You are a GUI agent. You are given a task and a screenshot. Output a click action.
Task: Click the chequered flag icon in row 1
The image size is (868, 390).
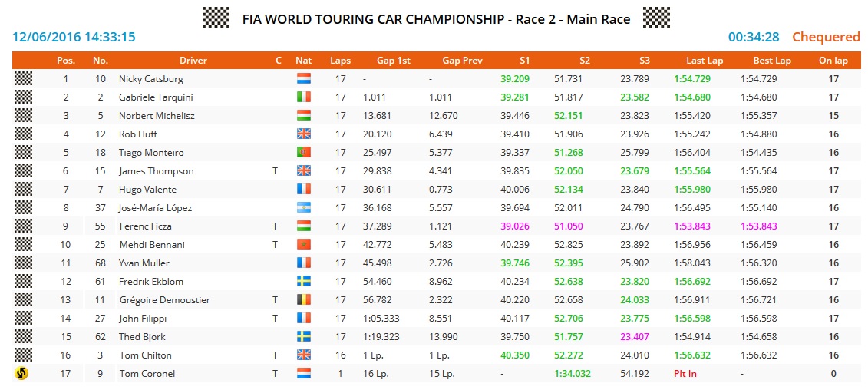[23, 79]
